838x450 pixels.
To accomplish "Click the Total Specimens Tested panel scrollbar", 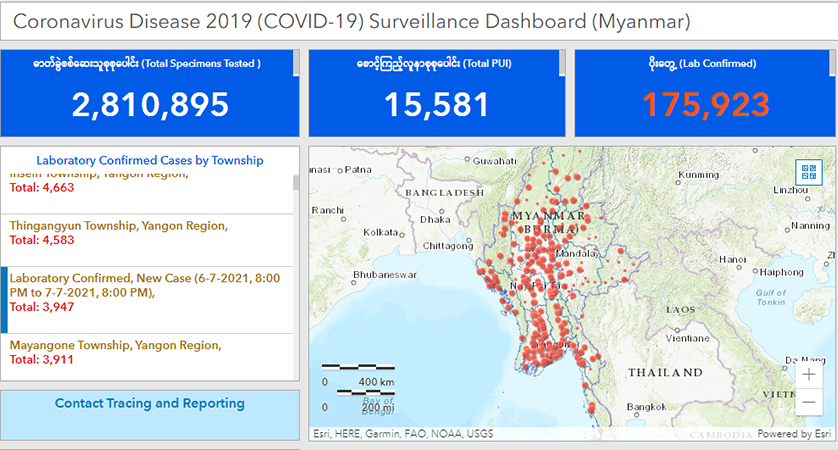I will 296,63.
